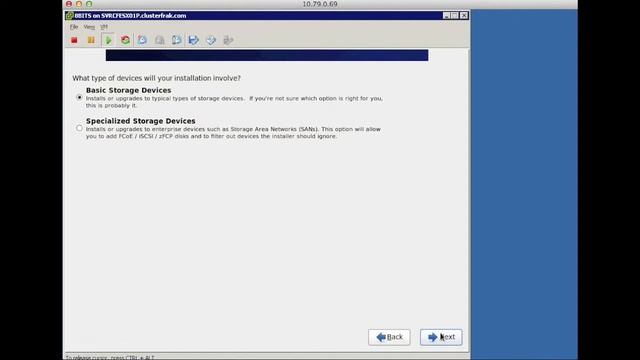Image resolution: width=640 pixels, height=360 pixels.
Task: Open the File menu
Action: (74, 27)
